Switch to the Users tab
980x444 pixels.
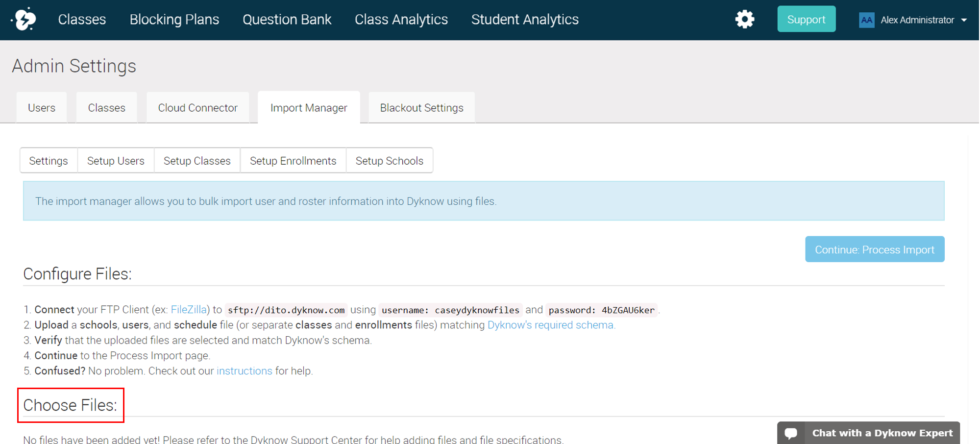coord(42,107)
